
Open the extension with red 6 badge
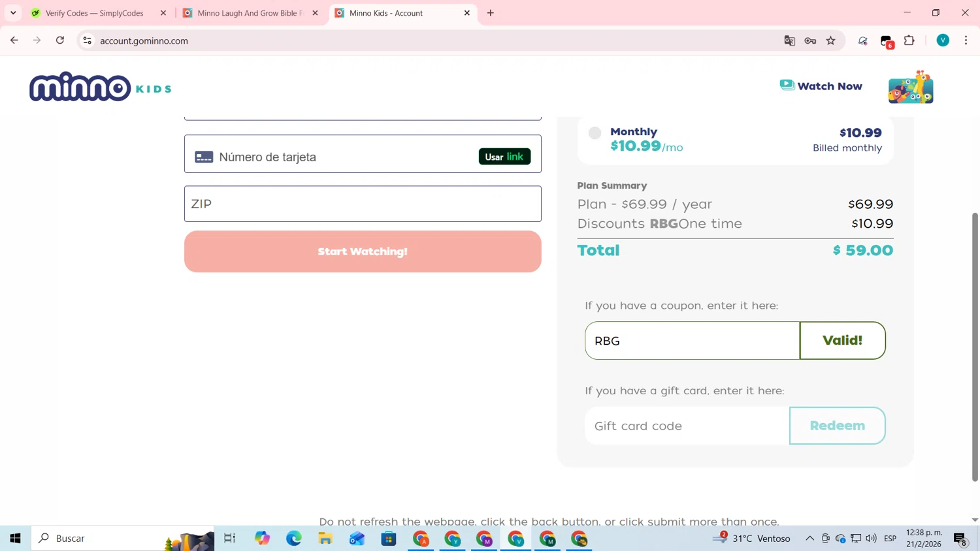pyautogui.click(x=887, y=41)
